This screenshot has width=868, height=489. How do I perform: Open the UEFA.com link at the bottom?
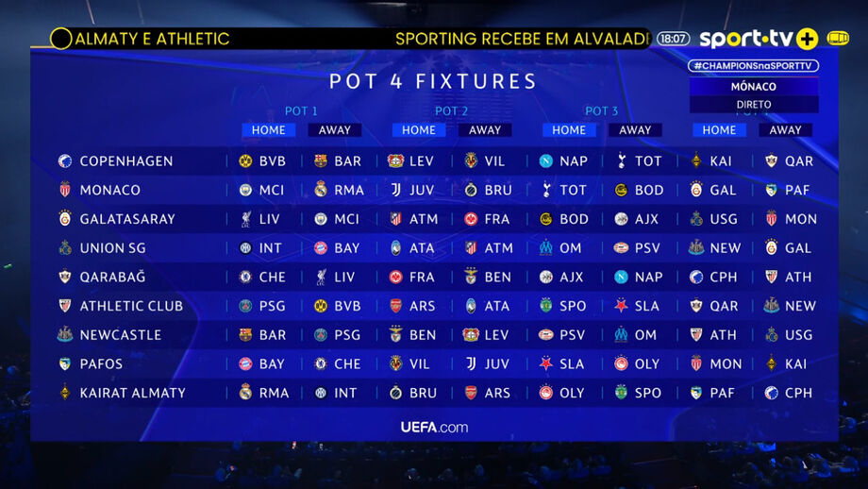point(434,427)
